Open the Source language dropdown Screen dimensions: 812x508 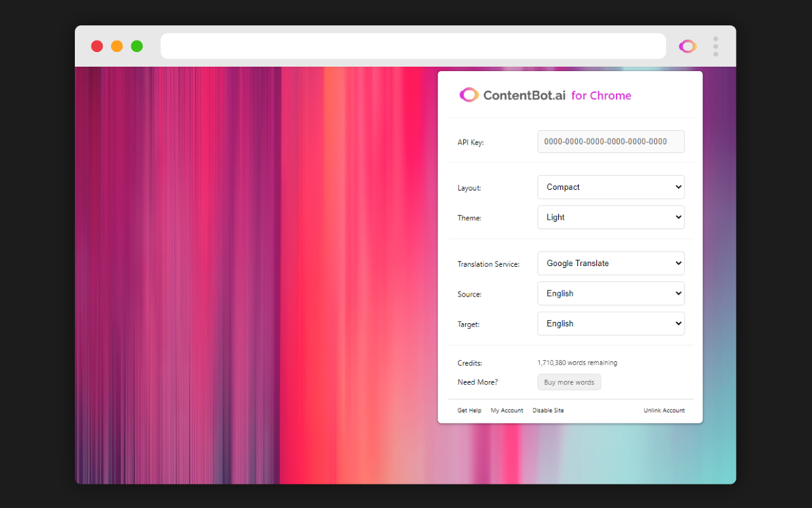611,293
